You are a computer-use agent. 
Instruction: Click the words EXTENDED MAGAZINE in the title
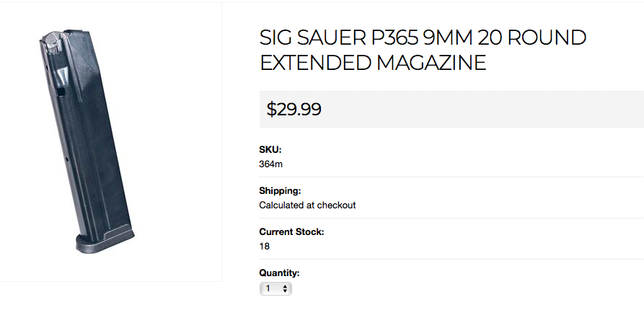(x=373, y=63)
